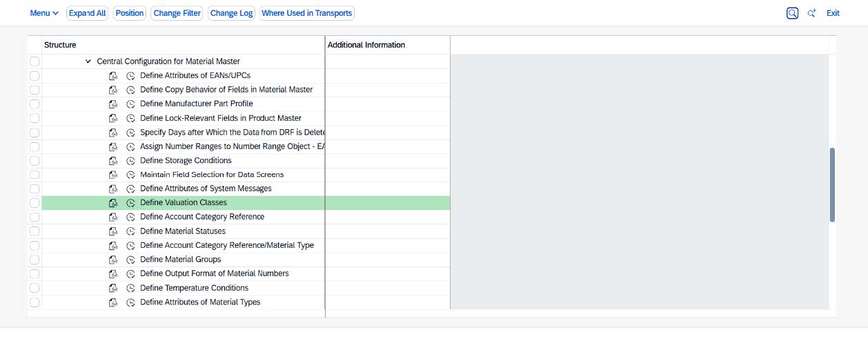Tick the checkbox for Define Valuation Classes row
Image resolution: width=868 pixels, height=348 pixels.
coord(34,203)
